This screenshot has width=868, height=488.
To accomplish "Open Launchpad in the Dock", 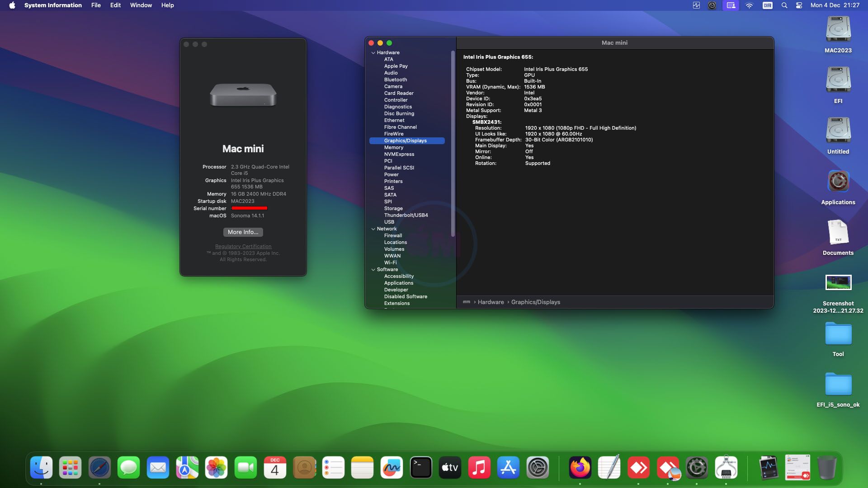I will [70, 468].
